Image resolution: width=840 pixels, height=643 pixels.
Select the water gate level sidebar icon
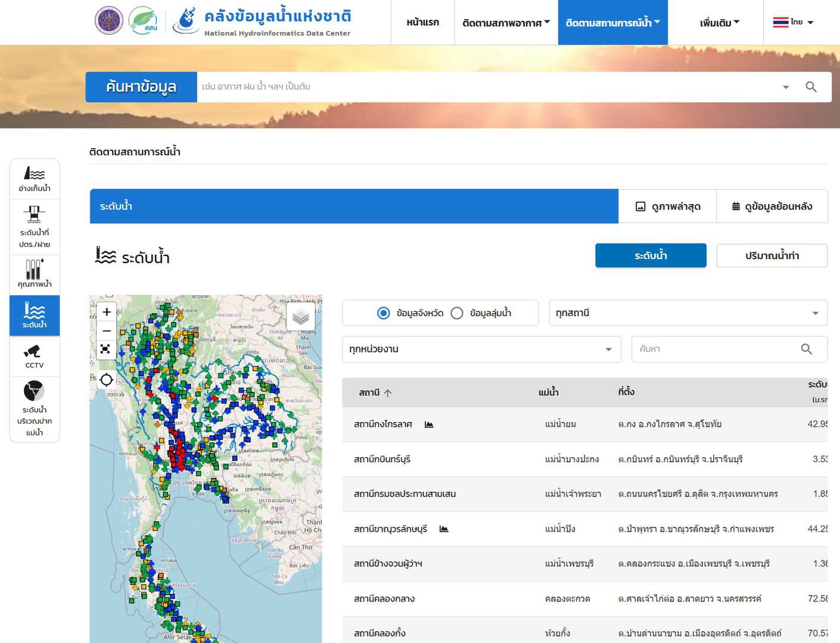(x=35, y=226)
